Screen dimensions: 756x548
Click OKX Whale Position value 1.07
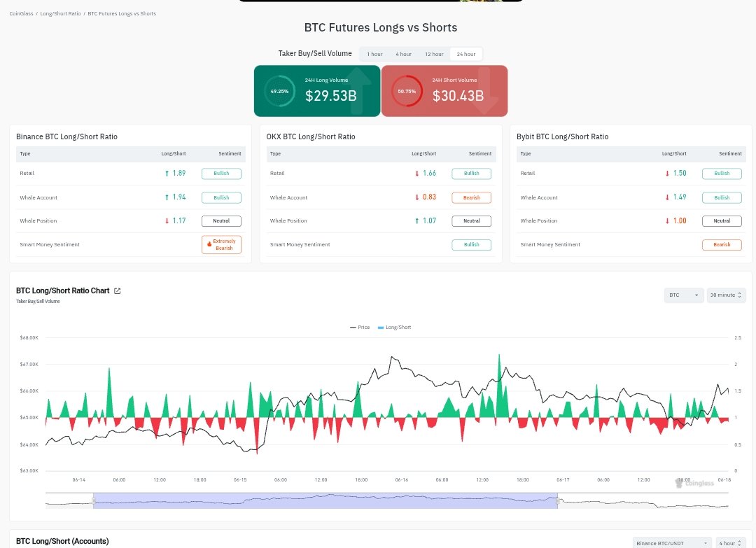(x=429, y=220)
